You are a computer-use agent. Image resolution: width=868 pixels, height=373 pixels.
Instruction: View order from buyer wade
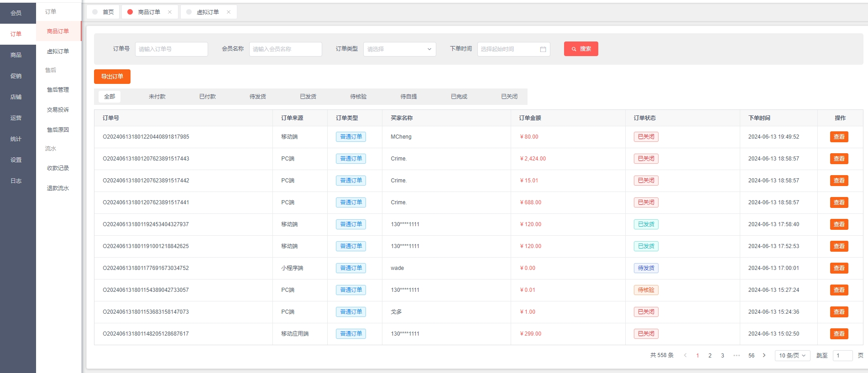839,268
